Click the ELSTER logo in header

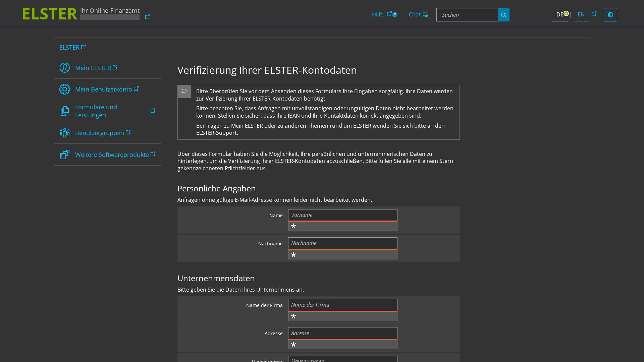point(50,14)
